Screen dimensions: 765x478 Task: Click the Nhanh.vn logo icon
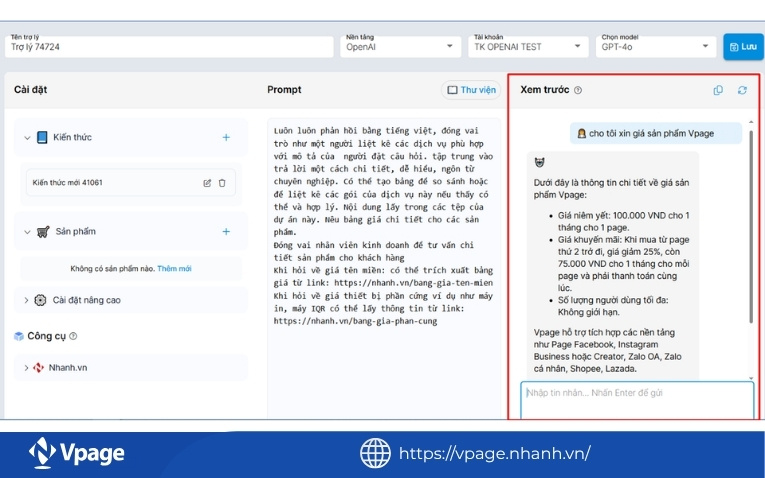point(39,368)
